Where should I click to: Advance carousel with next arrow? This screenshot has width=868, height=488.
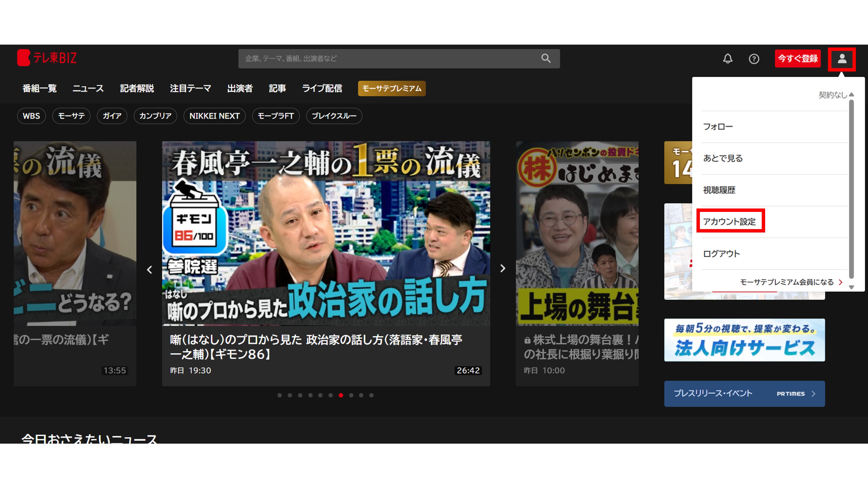502,268
